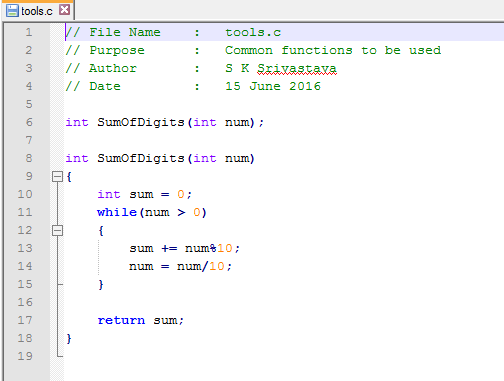This screenshot has width=504, height=381.
Task: Collapse the function body fold at line 9
Action: pos(57,176)
